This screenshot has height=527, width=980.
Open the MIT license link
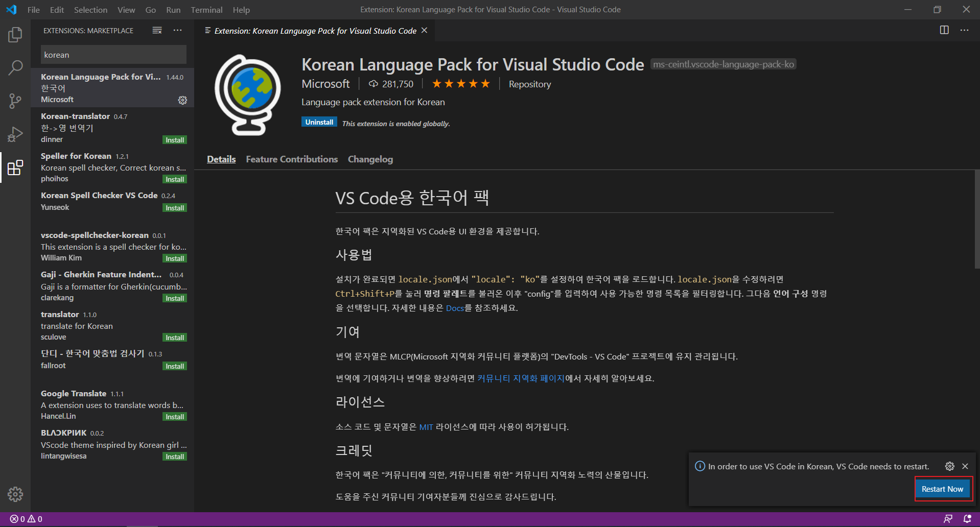click(x=426, y=427)
